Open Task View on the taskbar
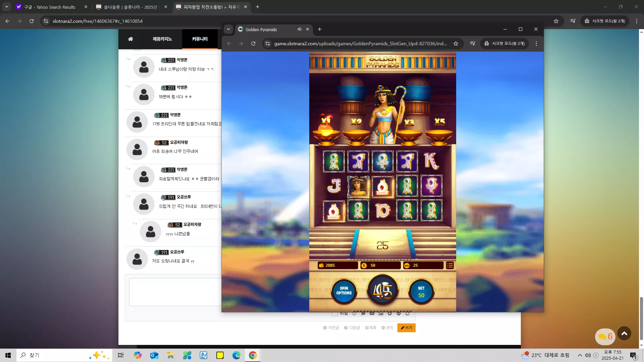644x362 pixels. 121,355
